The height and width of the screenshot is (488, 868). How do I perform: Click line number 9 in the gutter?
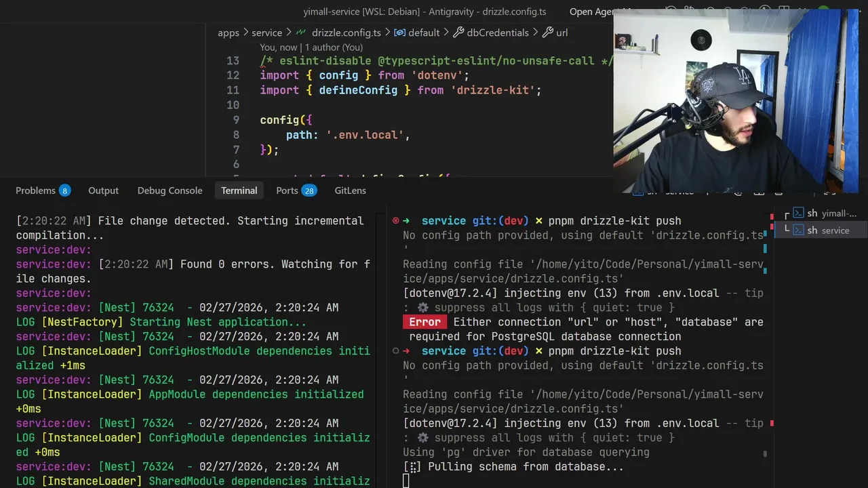click(236, 120)
